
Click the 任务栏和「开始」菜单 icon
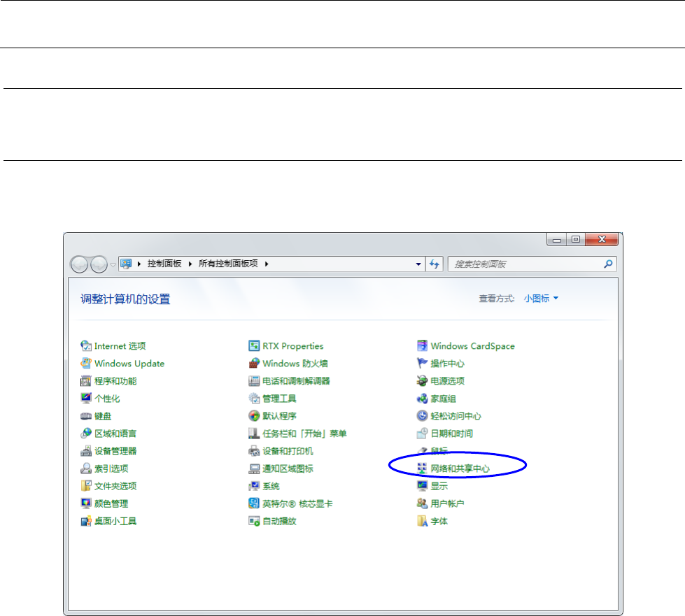click(254, 434)
